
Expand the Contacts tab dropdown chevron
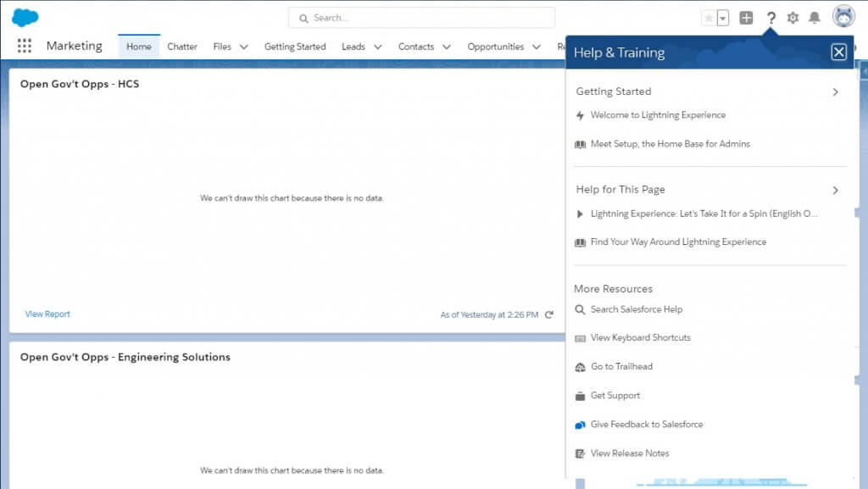click(x=446, y=47)
